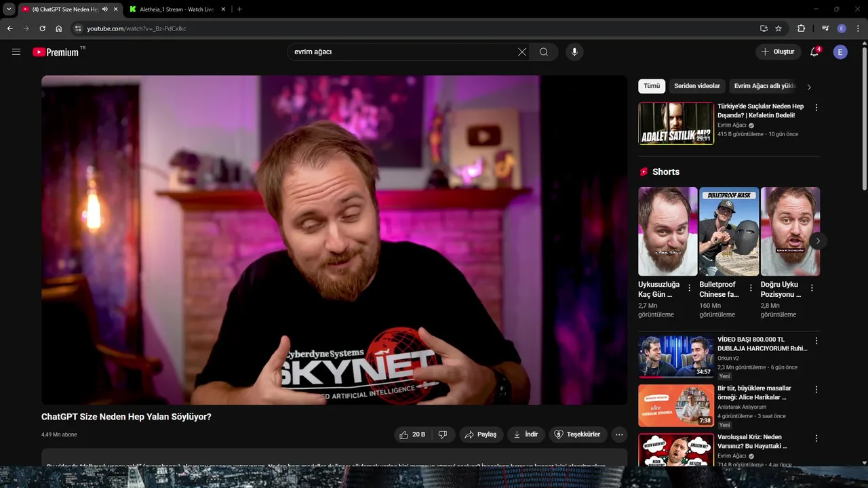Screen dimensions: 868x488
Task: Reload the page
Action: coord(42,28)
